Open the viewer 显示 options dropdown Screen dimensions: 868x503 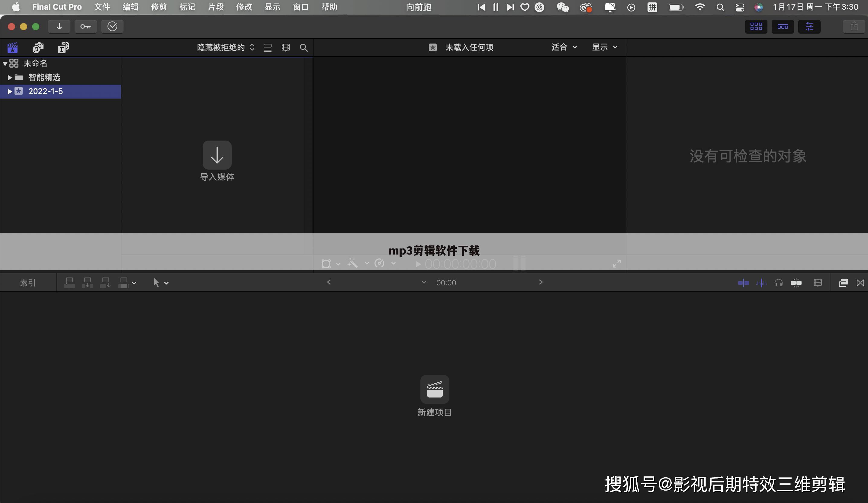tap(605, 47)
